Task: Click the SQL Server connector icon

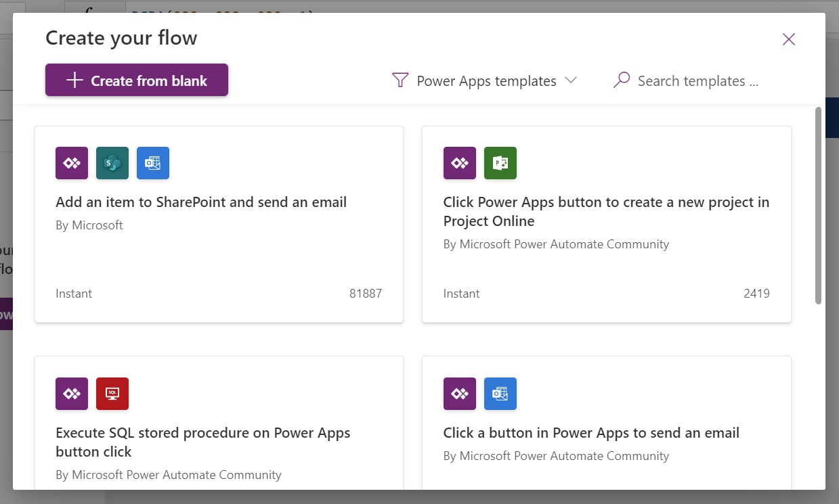Action: [x=112, y=393]
